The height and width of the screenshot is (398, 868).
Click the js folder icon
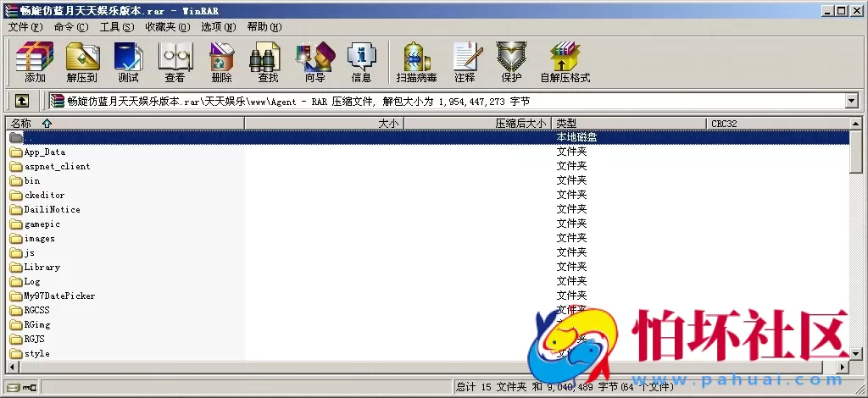tap(16, 252)
